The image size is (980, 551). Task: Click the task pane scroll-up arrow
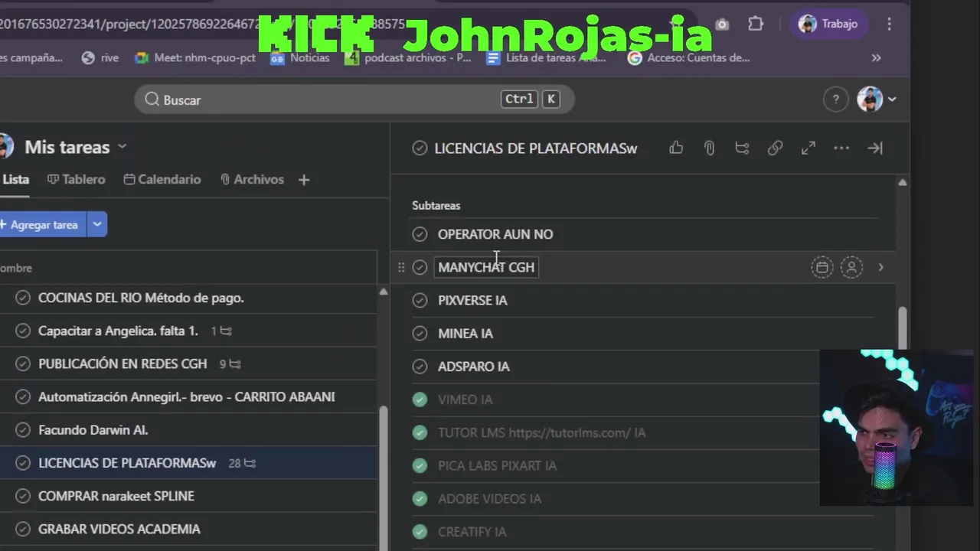[902, 182]
